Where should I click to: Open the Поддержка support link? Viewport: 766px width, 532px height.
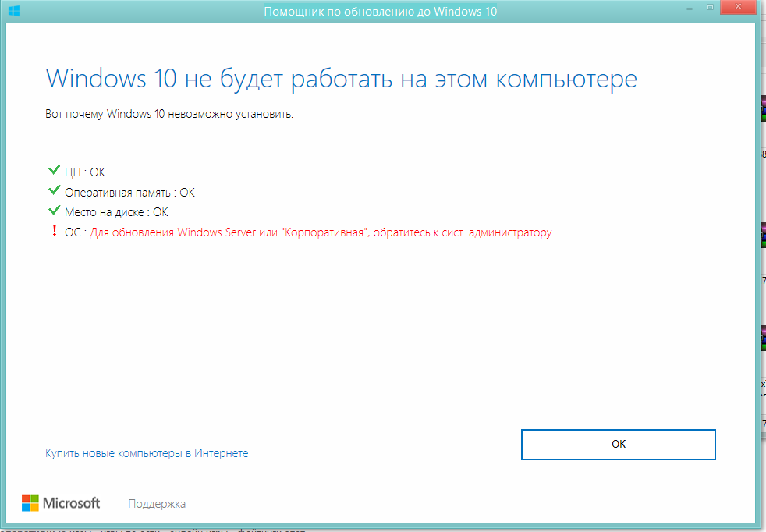157,504
